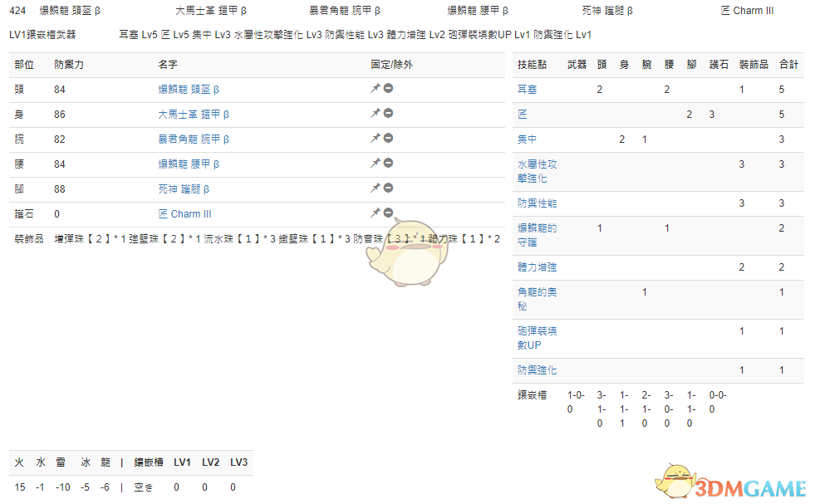Click the LV1鑲嵌槽武器 text
This screenshot has width=815, height=504.
pyautogui.click(x=42, y=35)
